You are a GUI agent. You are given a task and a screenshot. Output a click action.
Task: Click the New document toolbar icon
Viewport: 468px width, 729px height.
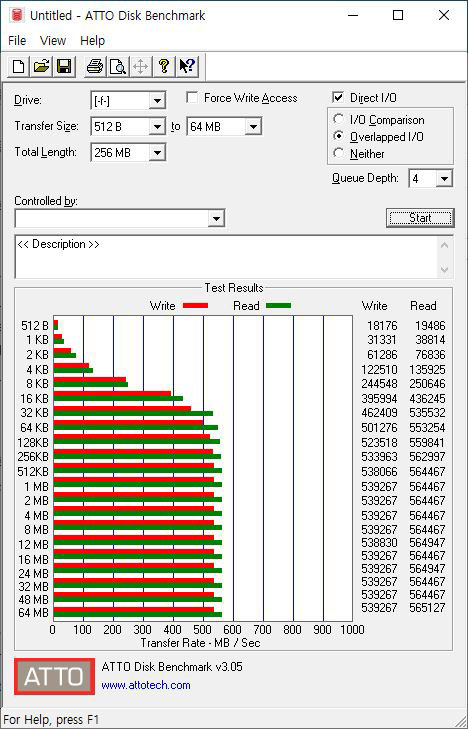[19, 66]
